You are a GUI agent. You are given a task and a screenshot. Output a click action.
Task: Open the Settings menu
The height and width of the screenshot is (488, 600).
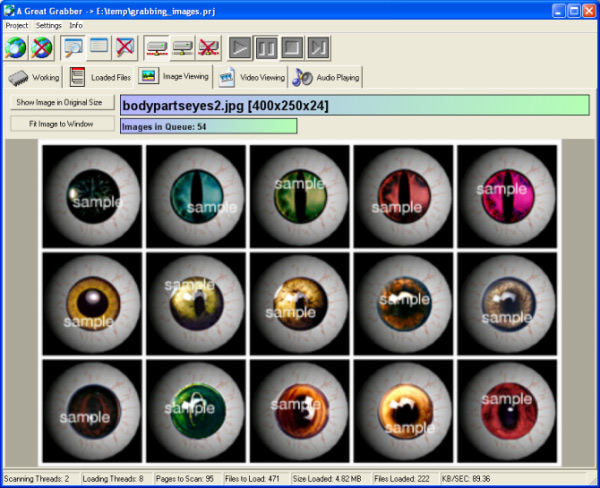tap(48, 24)
